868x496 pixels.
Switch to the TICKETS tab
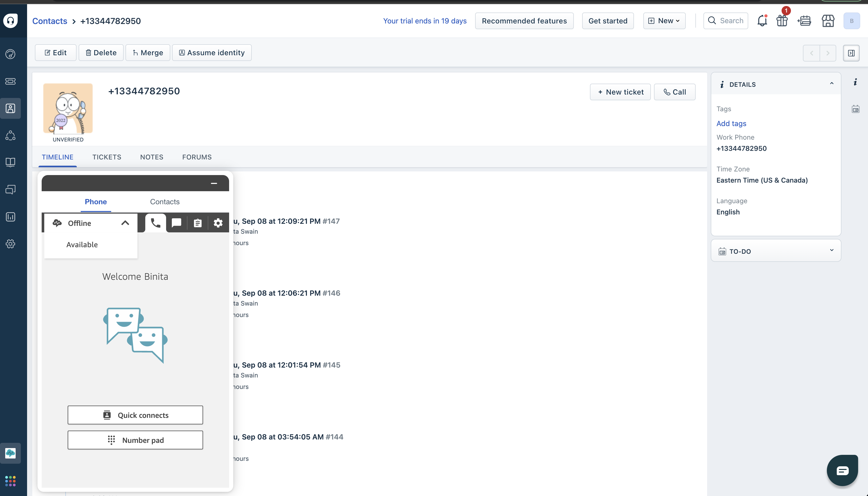pos(106,157)
